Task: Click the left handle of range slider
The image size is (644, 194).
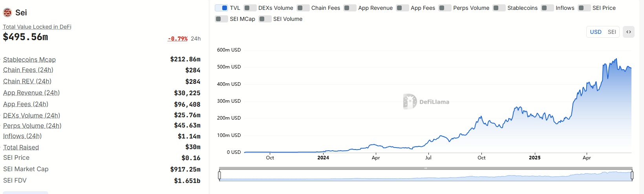Action: coord(220,175)
